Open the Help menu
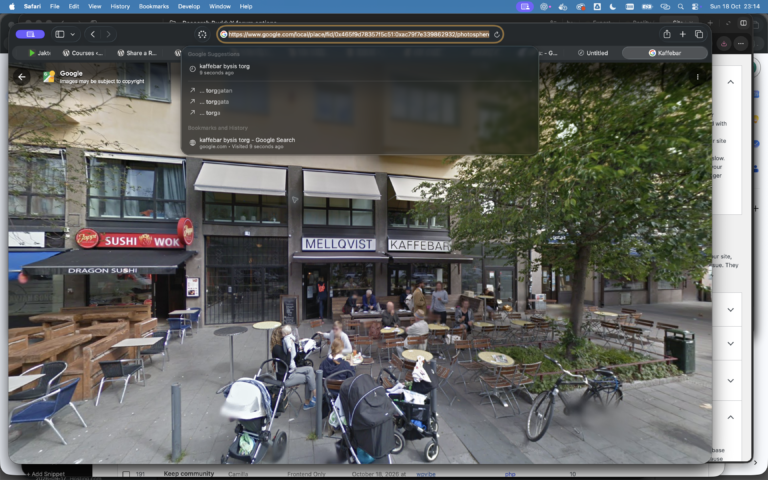Image resolution: width=768 pixels, height=480 pixels. point(246,6)
